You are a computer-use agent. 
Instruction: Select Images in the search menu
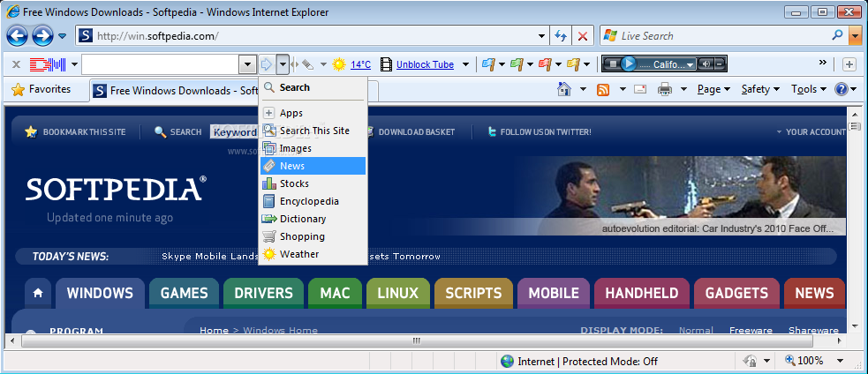(x=313, y=148)
